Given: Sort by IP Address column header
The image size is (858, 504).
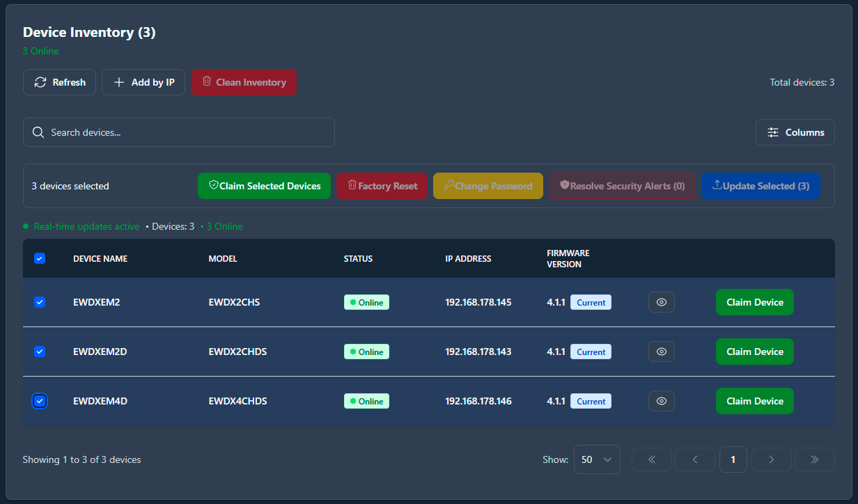Looking at the screenshot, I should coord(468,258).
